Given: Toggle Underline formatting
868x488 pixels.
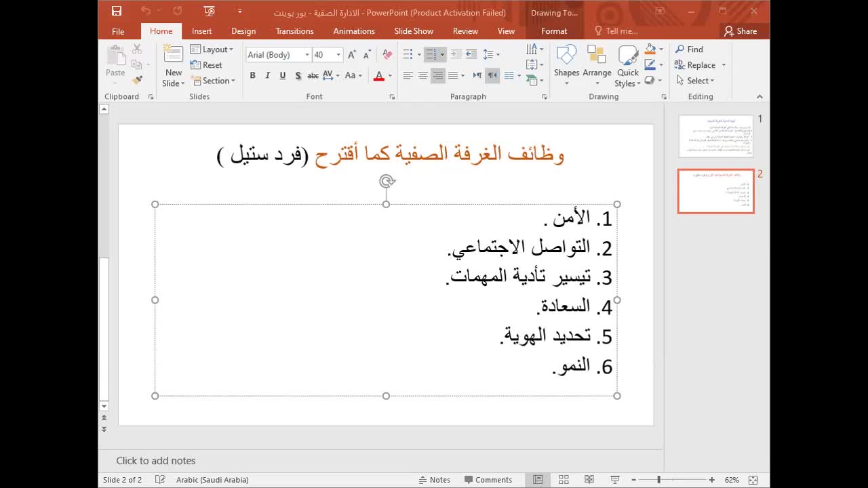Looking at the screenshot, I should coord(283,75).
